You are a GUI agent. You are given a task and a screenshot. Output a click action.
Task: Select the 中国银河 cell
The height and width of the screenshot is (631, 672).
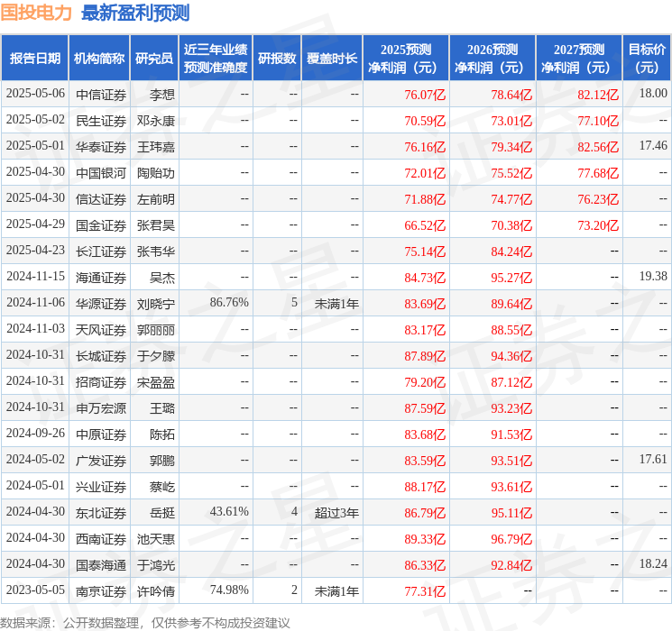pyautogui.click(x=101, y=173)
